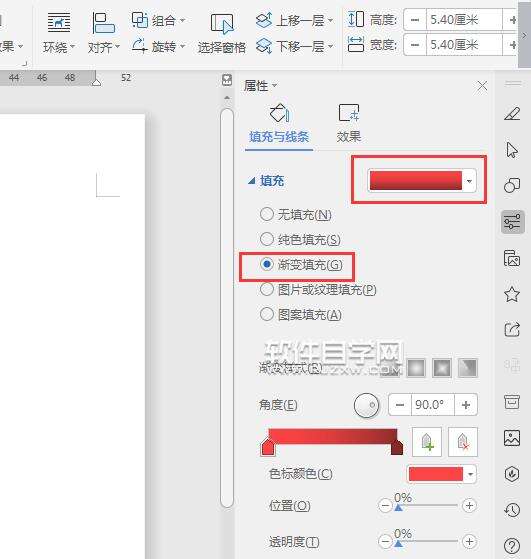Increase 位置 with plus button
This screenshot has width=531, height=559.
pyautogui.click(x=469, y=506)
